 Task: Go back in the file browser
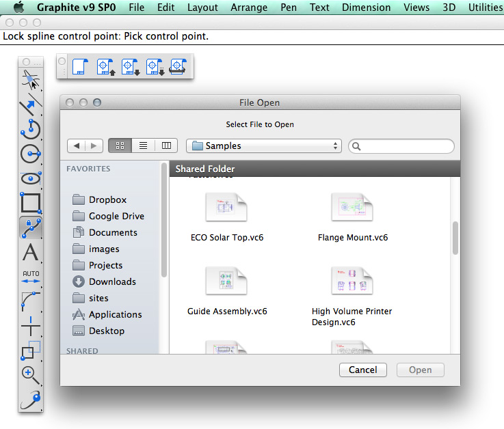(77, 146)
